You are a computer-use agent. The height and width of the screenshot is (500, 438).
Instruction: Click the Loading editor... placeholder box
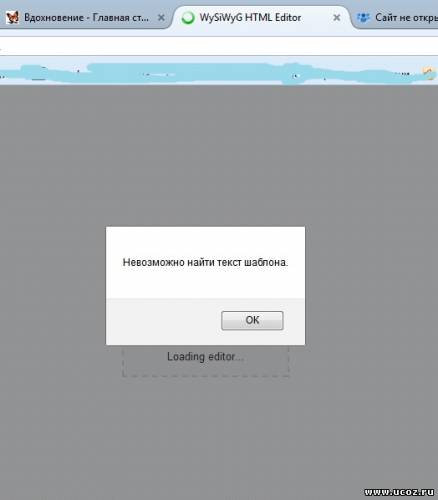click(206, 361)
